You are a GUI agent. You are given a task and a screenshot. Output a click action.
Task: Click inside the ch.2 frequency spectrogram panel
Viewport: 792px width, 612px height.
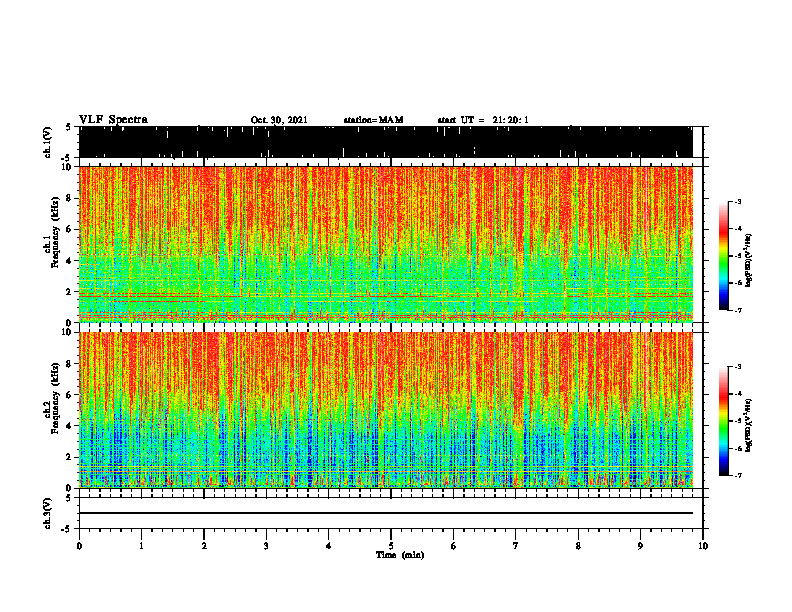point(386,410)
